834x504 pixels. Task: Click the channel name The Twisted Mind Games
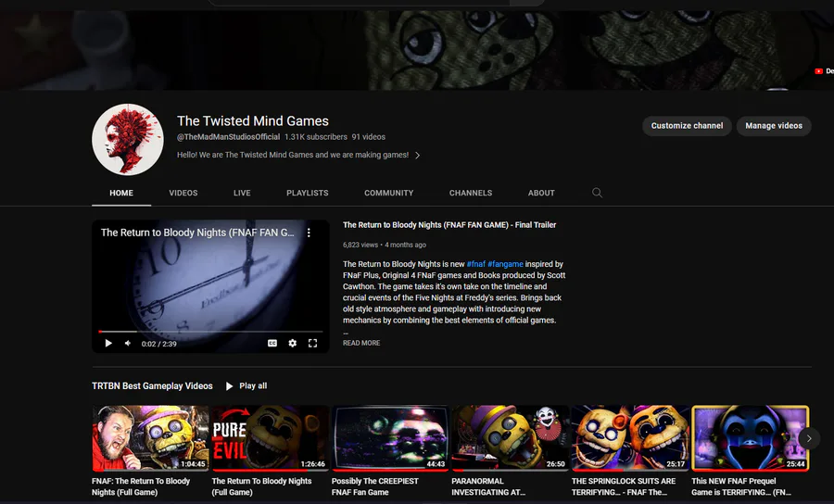253,121
